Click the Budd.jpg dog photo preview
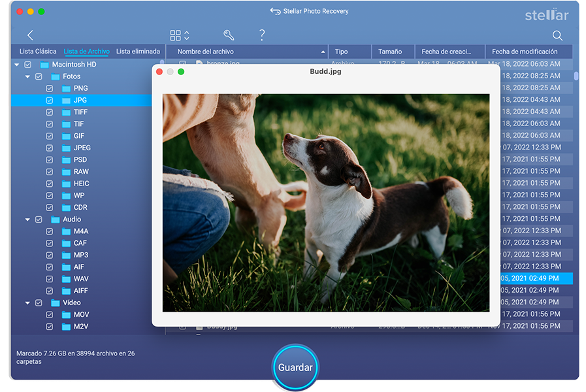586x392 pixels. 326,203
